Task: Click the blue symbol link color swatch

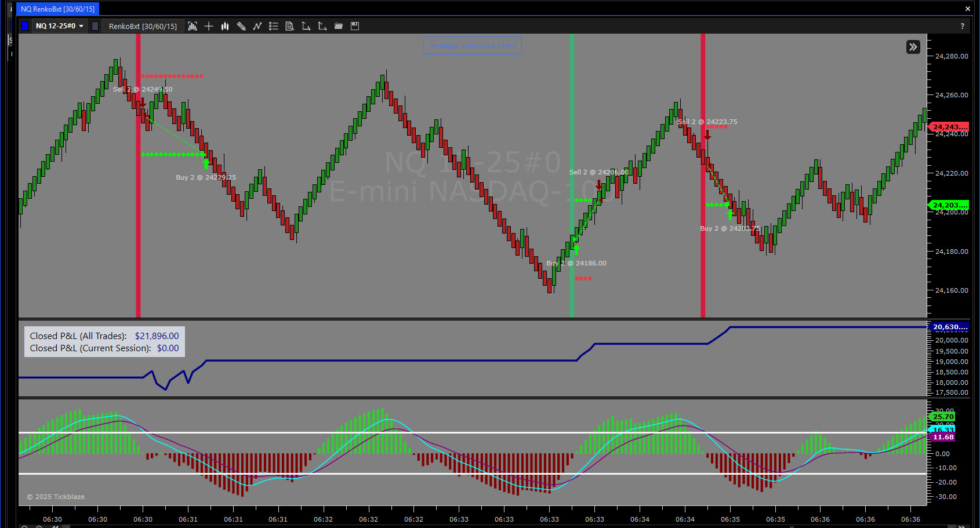Action: (x=25, y=26)
